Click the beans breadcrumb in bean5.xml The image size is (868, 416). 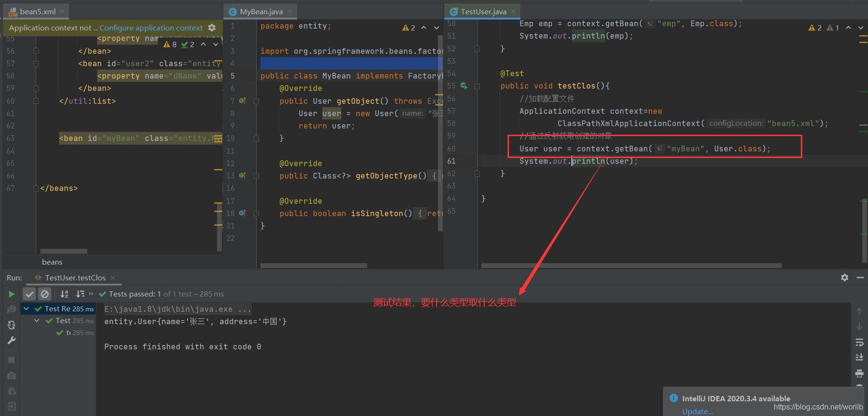pos(52,262)
